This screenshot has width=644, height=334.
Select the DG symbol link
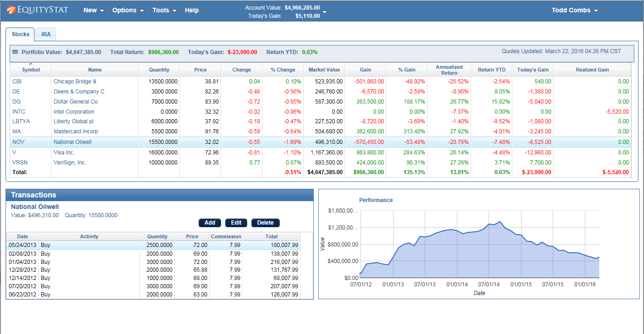pyautogui.click(x=17, y=102)
